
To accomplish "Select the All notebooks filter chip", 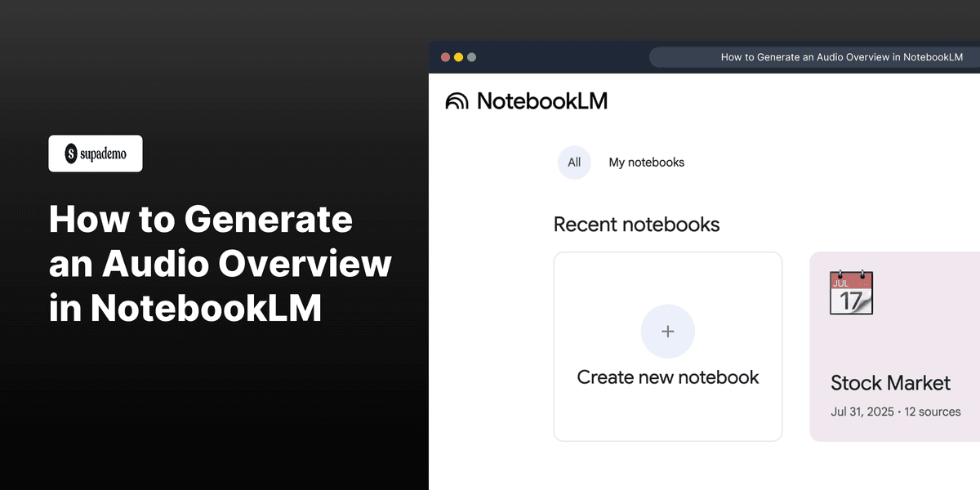I will click(x=574, y=162).
